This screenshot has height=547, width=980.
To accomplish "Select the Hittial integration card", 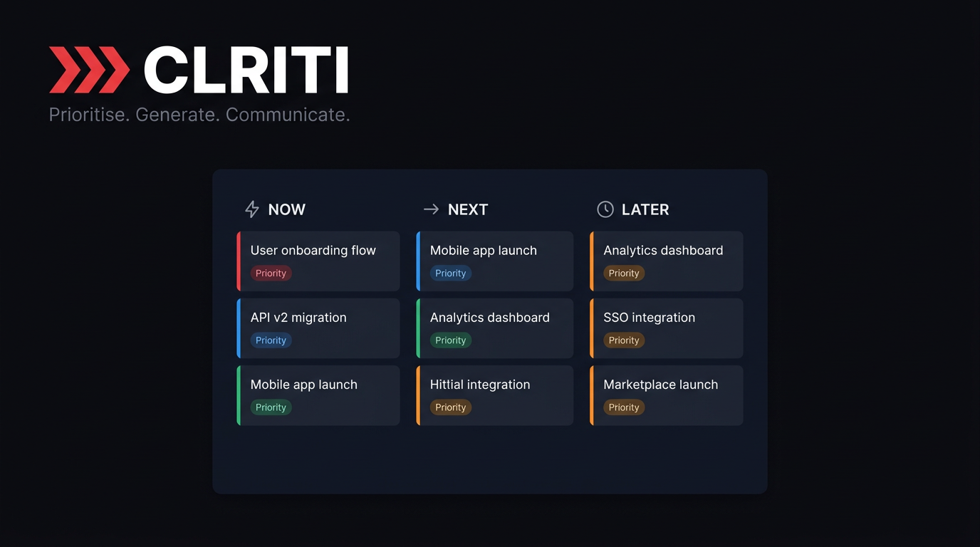I will click(494, 395).
